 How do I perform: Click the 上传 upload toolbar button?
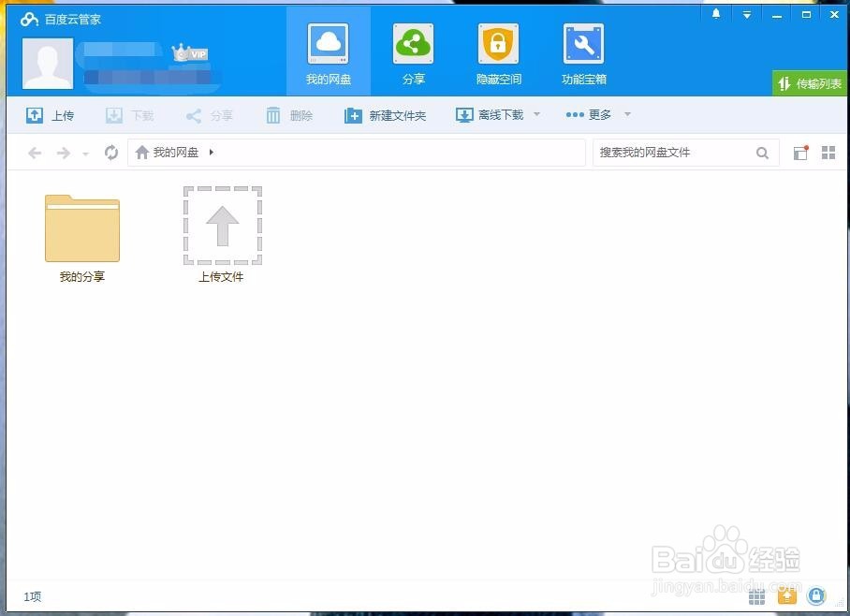coord(50,115)
